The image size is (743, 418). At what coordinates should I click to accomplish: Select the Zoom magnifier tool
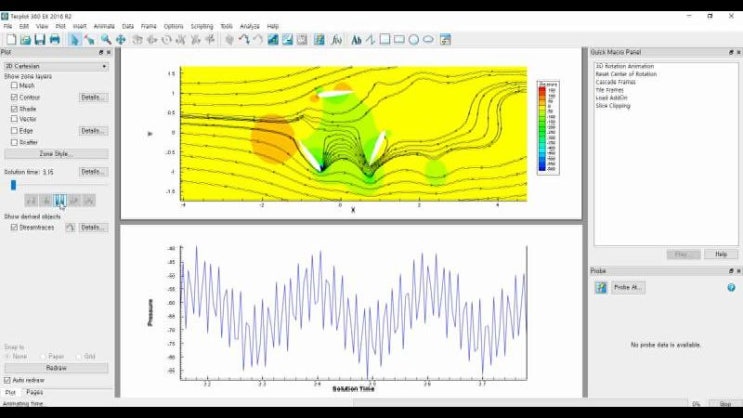[x=105, y=40]
